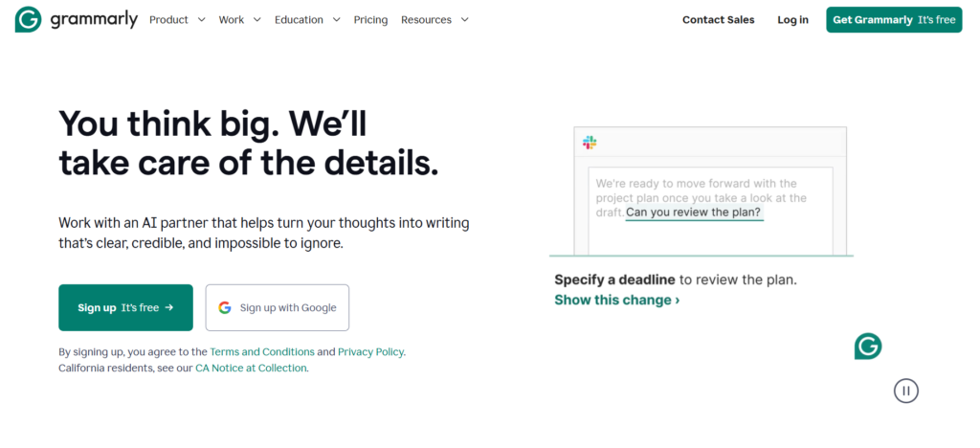Click inside the Slack message draft box
Image resolution: width=980 pixels, height=448 pixels.
(708, 235)
